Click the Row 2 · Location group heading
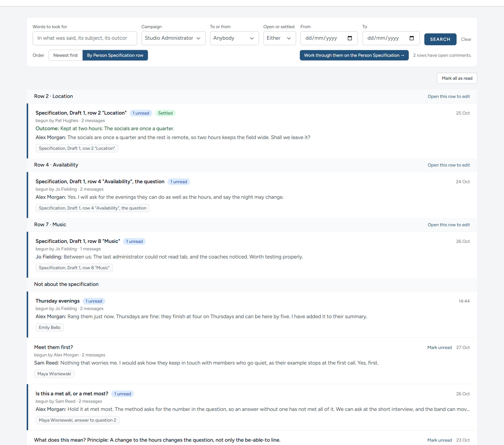The width and height of the screenshot is (504, 445). (53, 96)
